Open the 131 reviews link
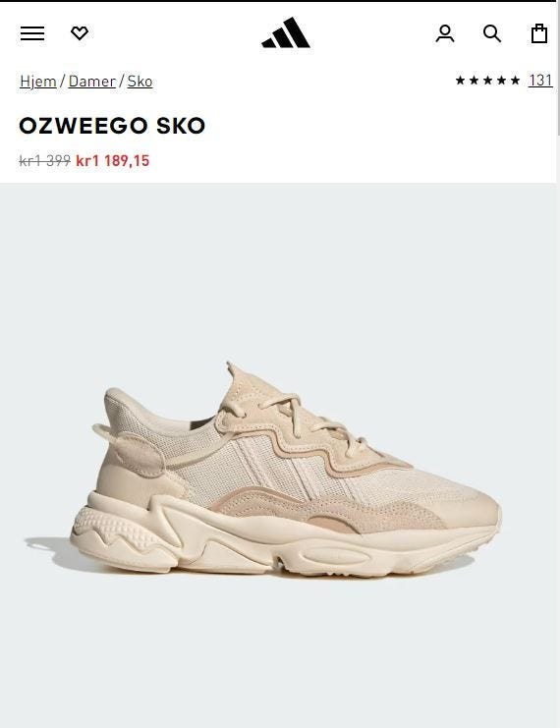Screen dimensions: 560x728 (540, 81)
